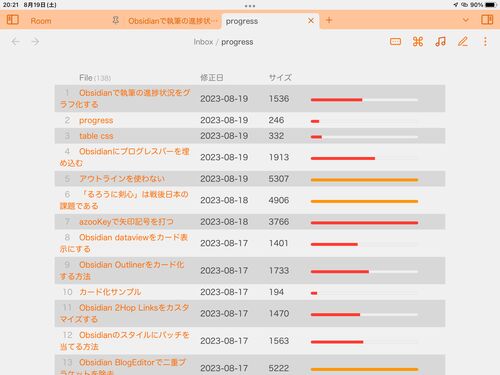Toggle the left sidebar panel icon
This screenshot has height=375, width=500.
[x=13, y=20]
